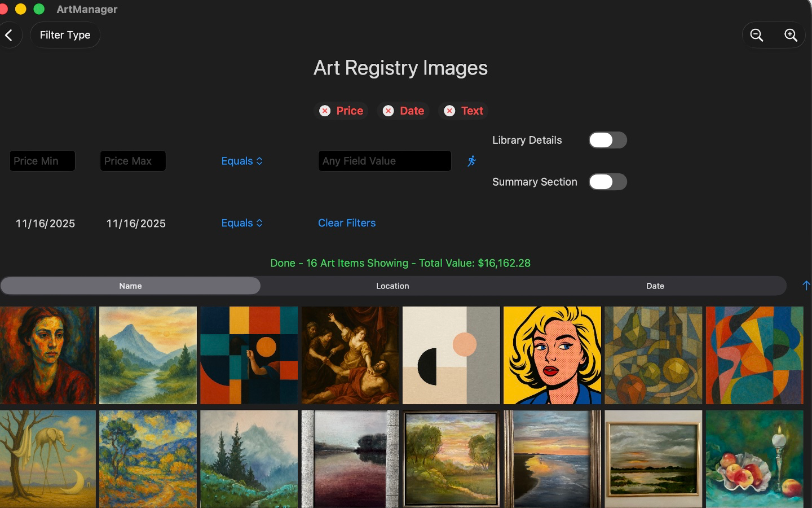812x508 pixels.
Task: Open the gold-framed marsh sunset painting
Action: pos(654,459)
